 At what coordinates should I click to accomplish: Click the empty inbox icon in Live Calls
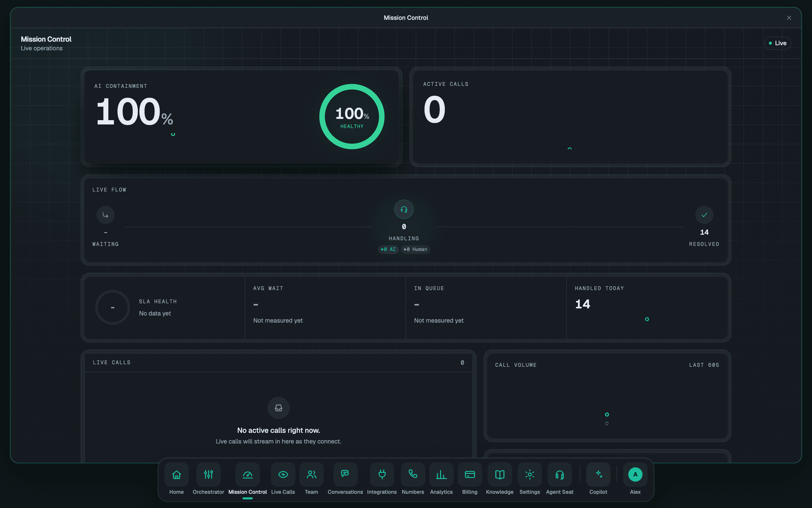[x=279, y=408]
